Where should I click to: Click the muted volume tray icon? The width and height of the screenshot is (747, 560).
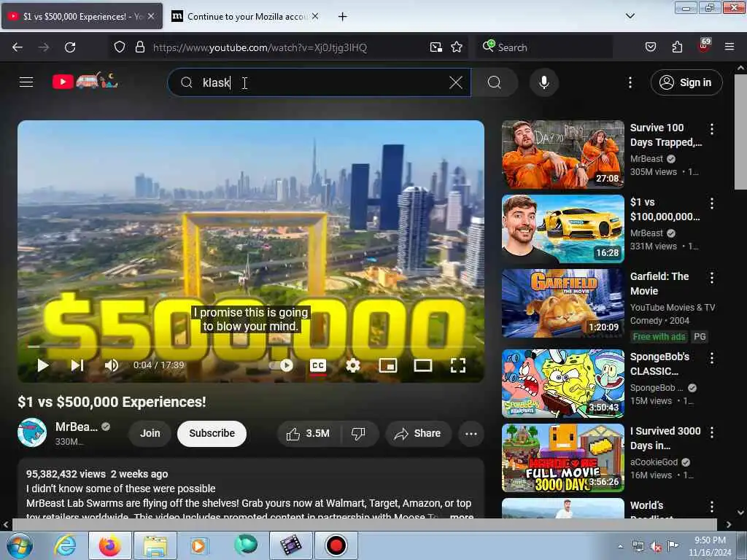pos(656,547)
